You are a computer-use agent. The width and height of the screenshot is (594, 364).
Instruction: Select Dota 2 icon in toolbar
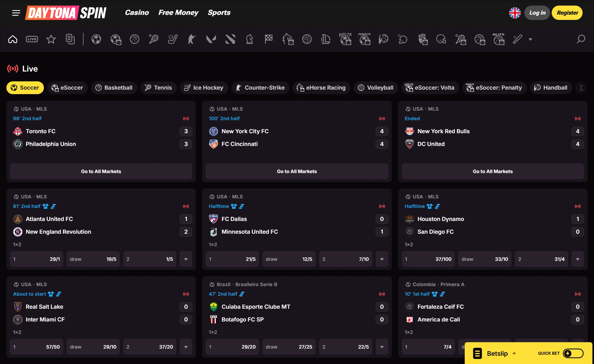[x=230, y=39]
